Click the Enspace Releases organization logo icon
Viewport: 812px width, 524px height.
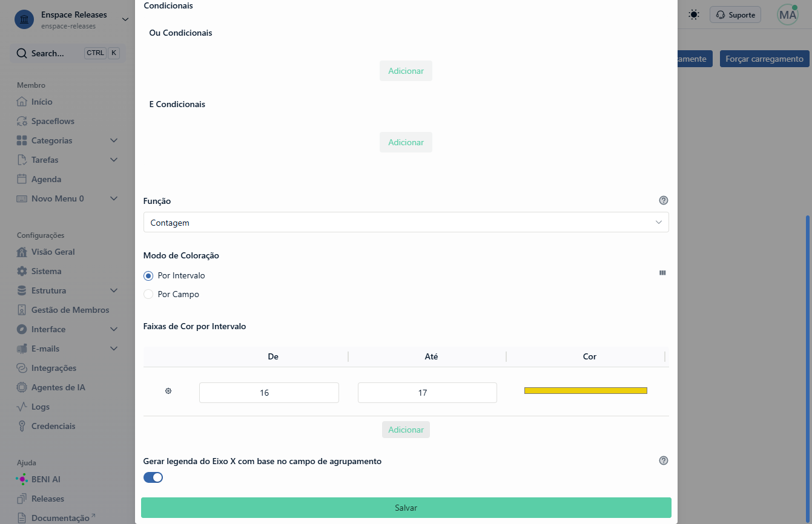(x=24, y=19)
